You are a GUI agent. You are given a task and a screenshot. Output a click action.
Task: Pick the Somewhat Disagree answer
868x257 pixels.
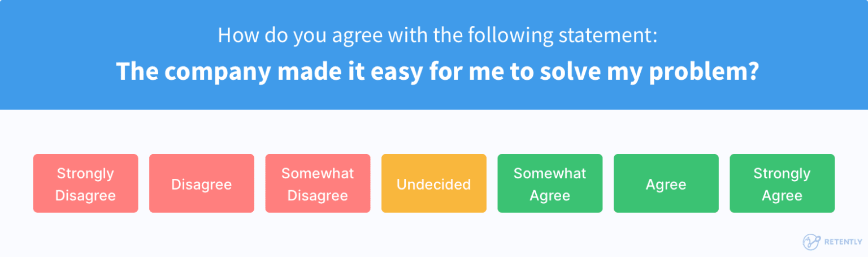click(x=318, y=183)
